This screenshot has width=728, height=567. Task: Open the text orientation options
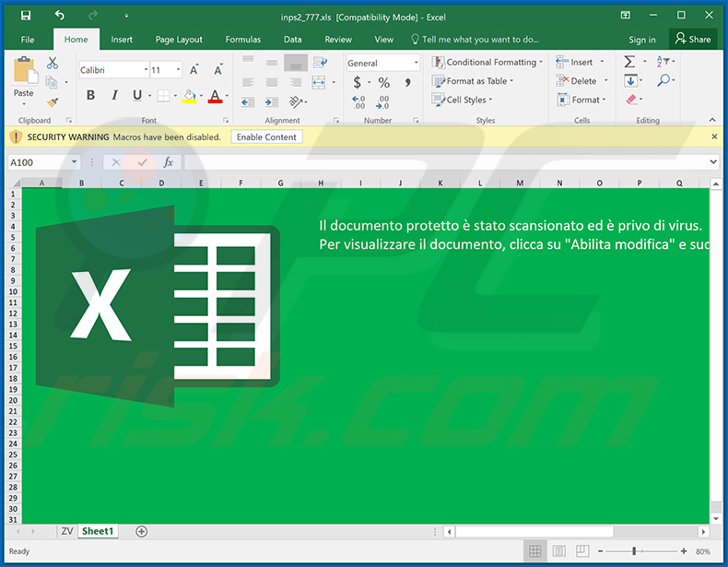pyautogui.click(x=296, y=101)
